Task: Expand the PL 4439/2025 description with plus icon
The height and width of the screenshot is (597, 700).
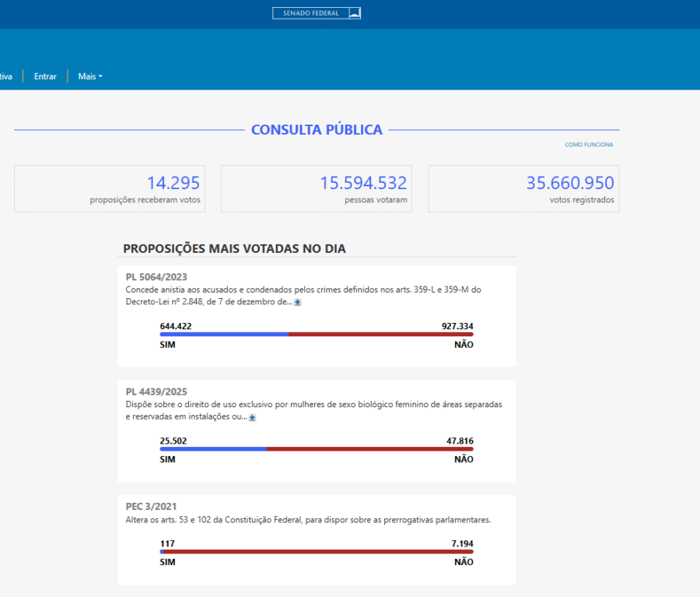Action: [252, 417]
